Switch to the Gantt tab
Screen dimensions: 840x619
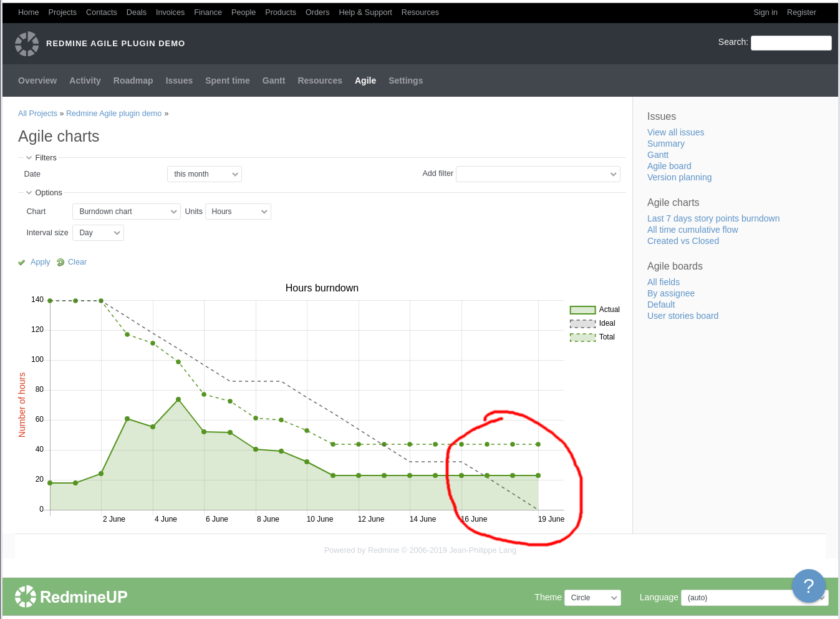click(x=273, y=80)
